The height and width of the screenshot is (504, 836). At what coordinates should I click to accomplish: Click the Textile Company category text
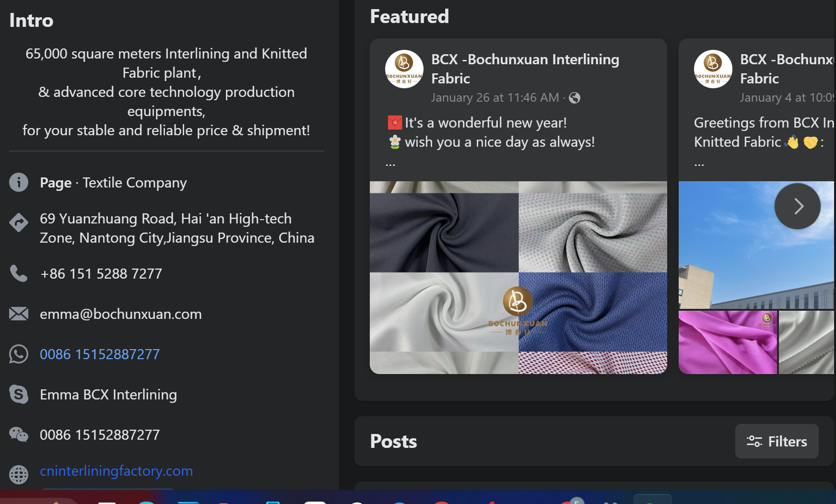(135, 183)
